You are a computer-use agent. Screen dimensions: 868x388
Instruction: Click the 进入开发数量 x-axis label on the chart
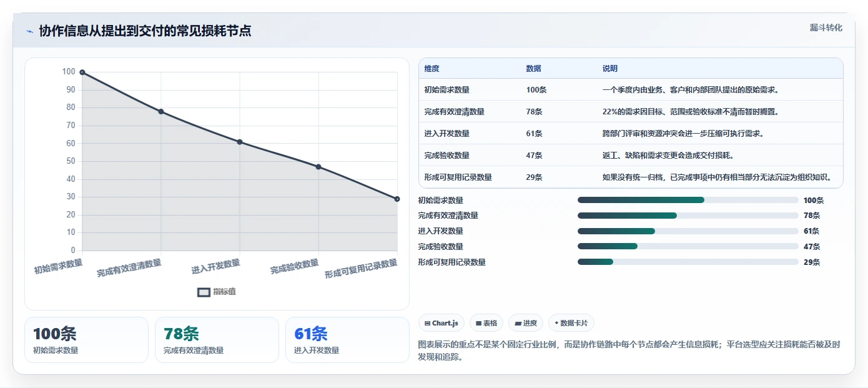[215, 267]
